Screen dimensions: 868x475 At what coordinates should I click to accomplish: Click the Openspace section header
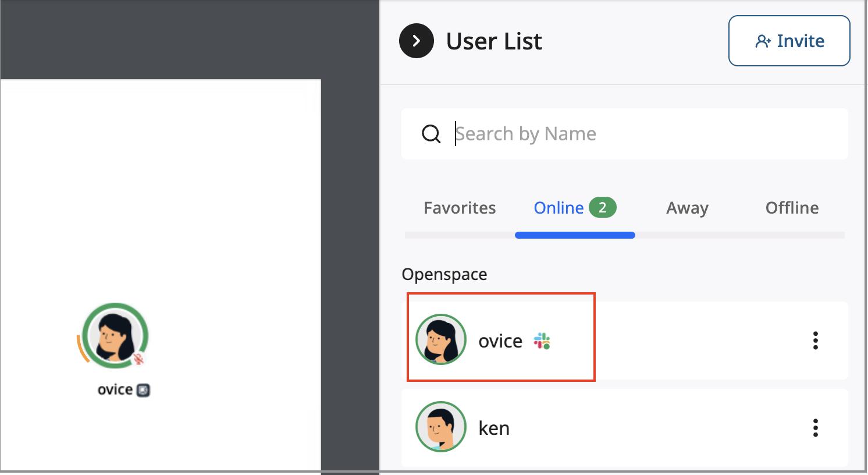tap(444, 274)
